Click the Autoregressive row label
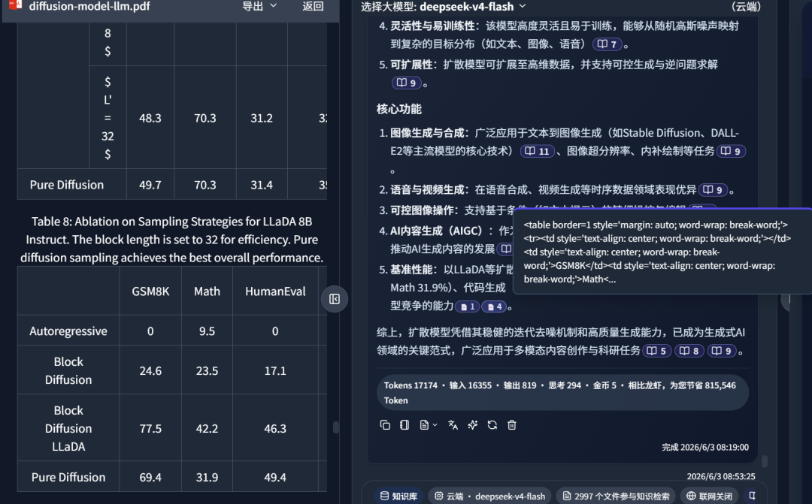 click(68, 331)
